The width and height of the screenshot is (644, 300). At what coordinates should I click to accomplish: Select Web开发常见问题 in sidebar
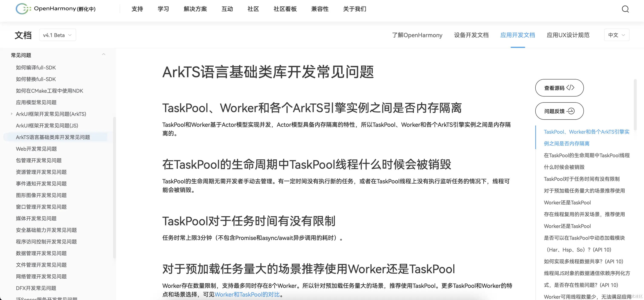(x=36, y=149)
